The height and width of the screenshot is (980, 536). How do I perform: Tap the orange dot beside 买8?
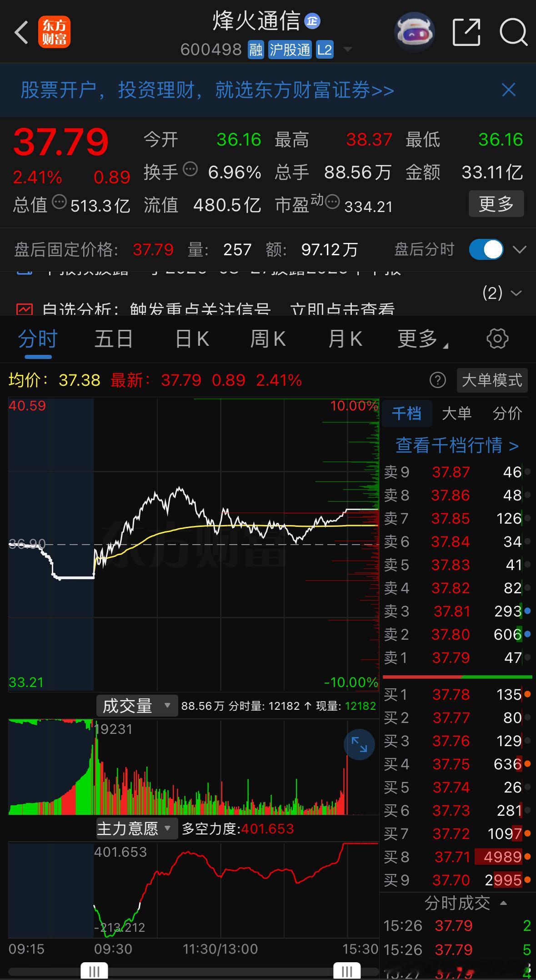click(x=527, y=857)
